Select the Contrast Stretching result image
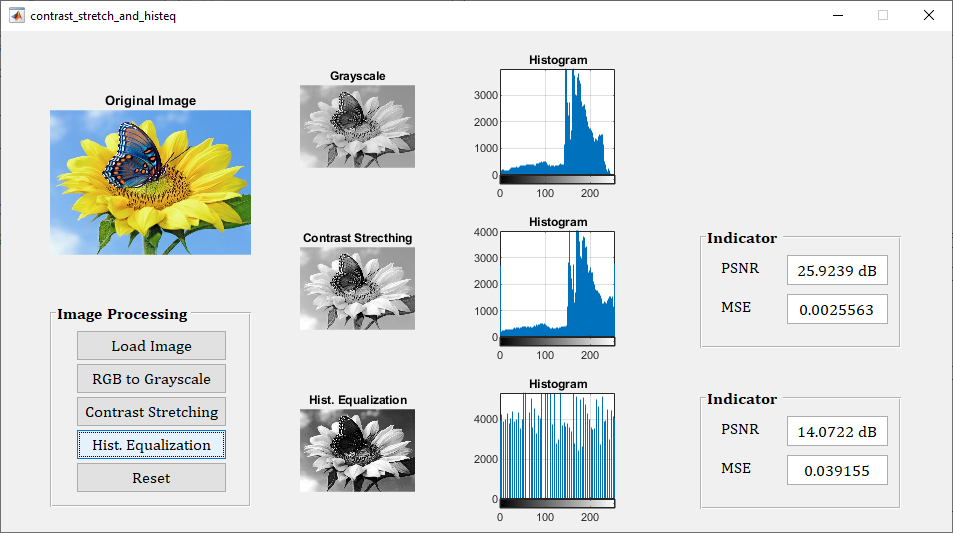Screen dimensions: 953x533 click(x=357, y=288)
